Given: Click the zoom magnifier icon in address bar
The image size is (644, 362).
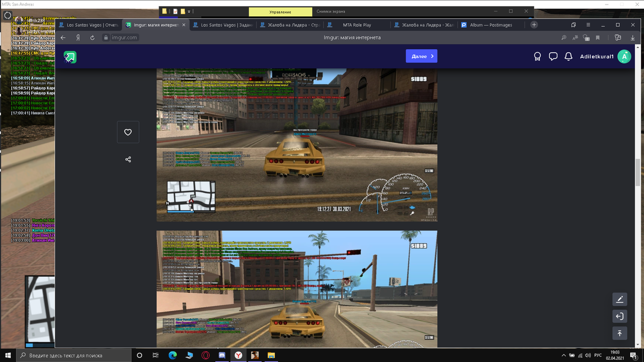Looking at the screenshot, I should point(564,38).
